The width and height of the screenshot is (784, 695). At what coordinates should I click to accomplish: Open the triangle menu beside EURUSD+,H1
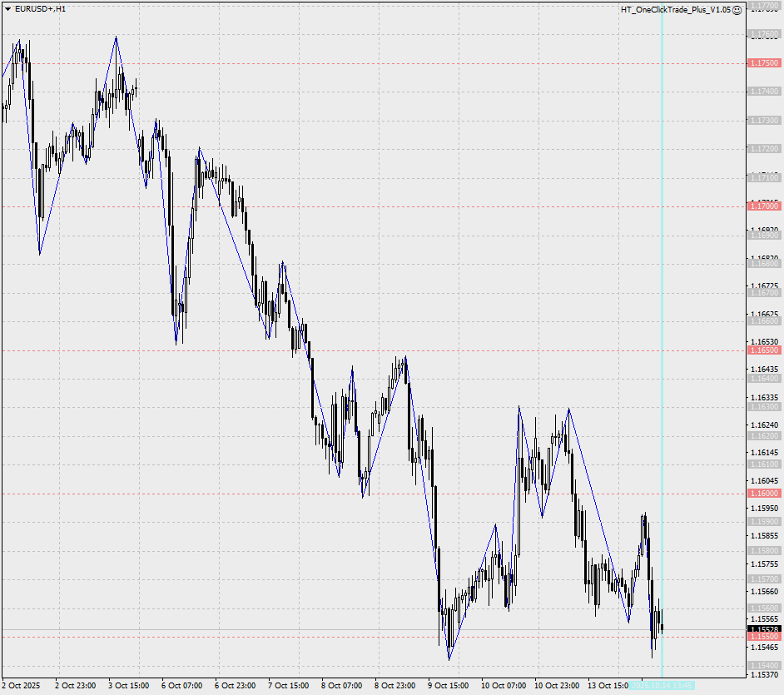pyautogui.click(x=7, y=9)
